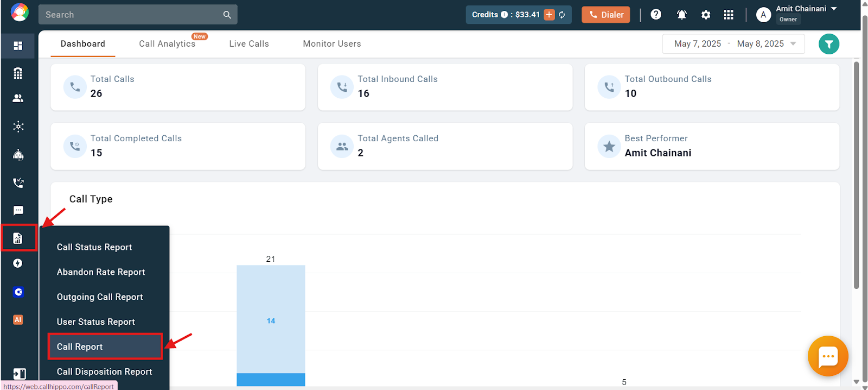Click the search magnifier icon
Viewport: 868px width, 390px height.
227,15
